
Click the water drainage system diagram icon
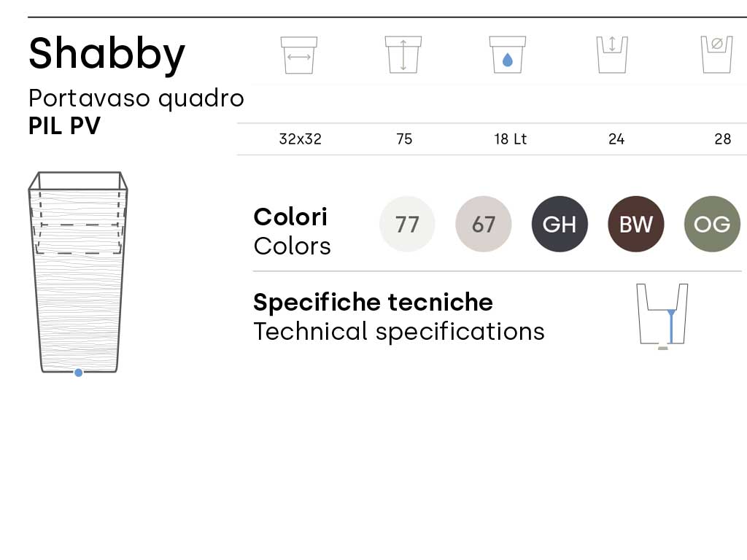point(662,315)
